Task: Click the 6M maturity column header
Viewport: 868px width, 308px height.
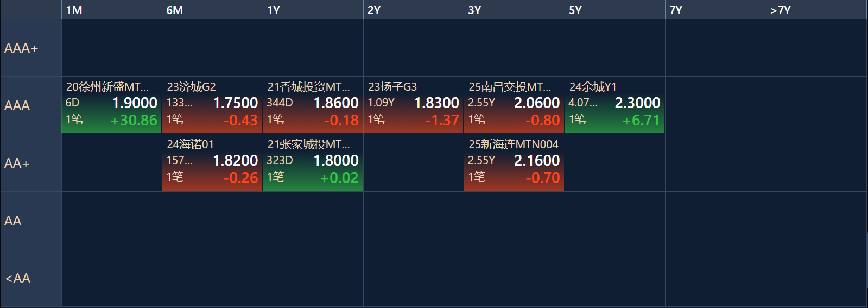Action: point(212,10)
